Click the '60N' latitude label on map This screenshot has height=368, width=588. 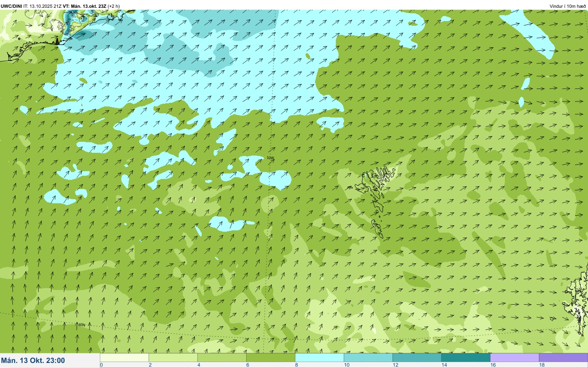(82, 325)
